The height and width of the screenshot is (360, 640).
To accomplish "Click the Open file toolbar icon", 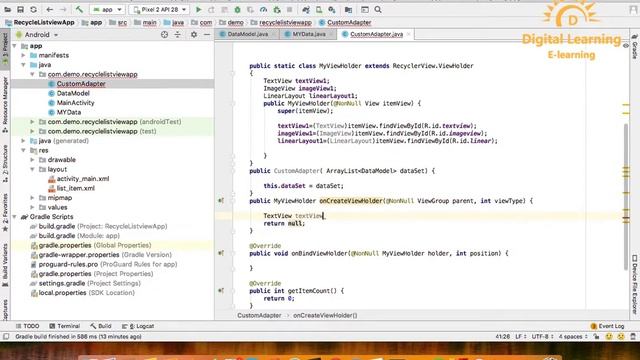I will [x=7, y=9].
